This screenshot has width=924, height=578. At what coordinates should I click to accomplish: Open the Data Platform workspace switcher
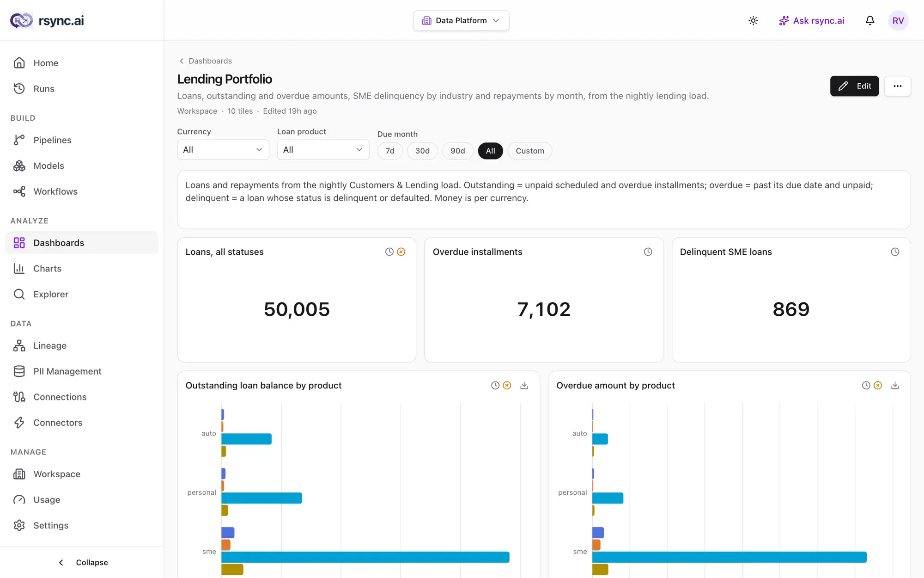tap(461, 20)
